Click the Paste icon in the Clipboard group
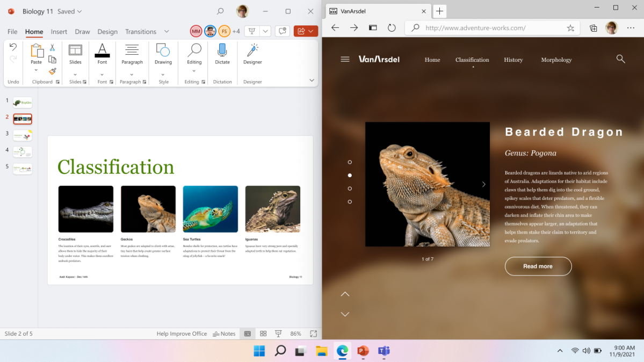This screenshot has height=362, width=644. click(36, 52)
